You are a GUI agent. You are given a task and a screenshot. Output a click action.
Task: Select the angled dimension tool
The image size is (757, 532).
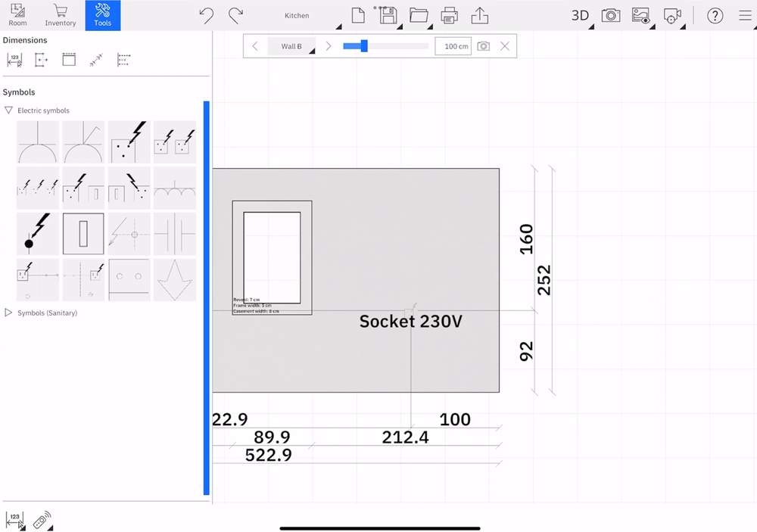[x=96, y=60]
